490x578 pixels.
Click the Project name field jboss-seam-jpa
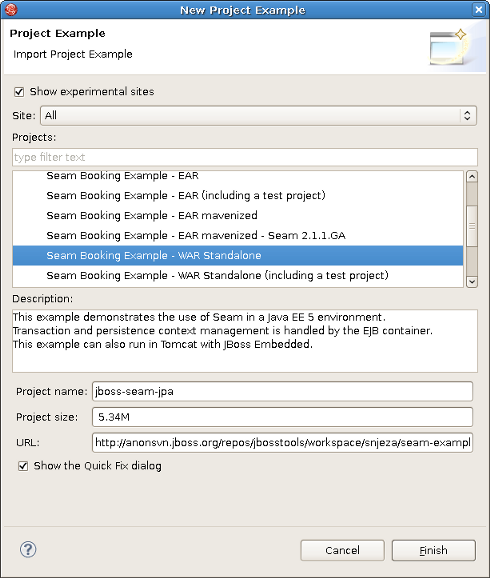[282, 391]
